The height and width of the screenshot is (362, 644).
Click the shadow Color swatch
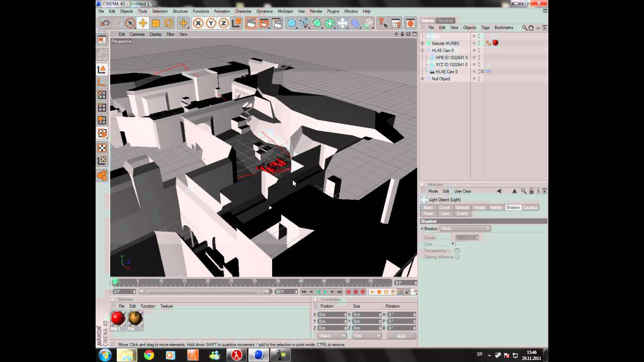pyautogui.click(x=460, y=244)
